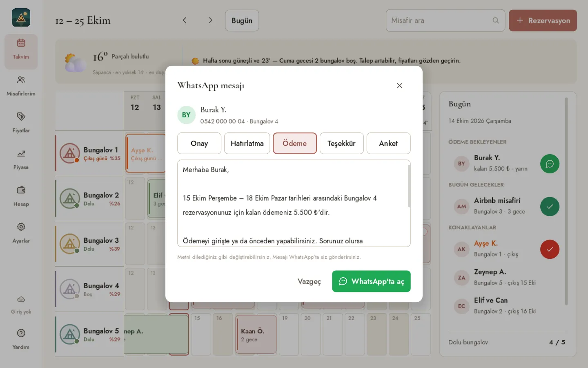This screenshot has width=588, height=368.
Task: Open the Takvim calendar section
Action: (x=21, y=52)
